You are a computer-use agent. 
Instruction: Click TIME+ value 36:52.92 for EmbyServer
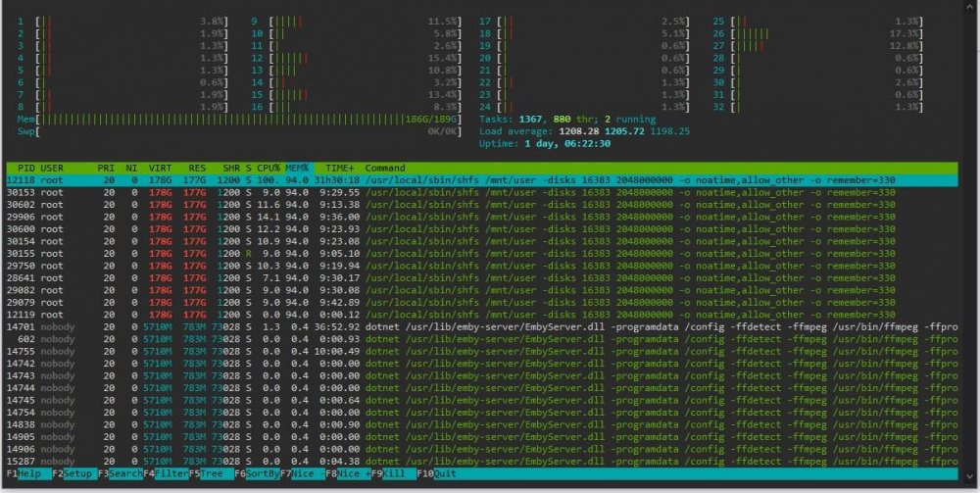[x=338, y=326]
